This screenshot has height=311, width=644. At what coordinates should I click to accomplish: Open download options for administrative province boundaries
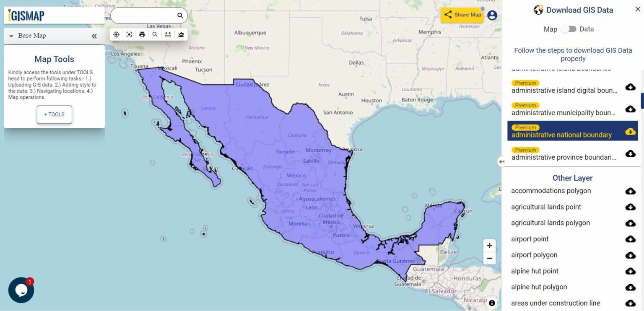[x=631, y=153]
